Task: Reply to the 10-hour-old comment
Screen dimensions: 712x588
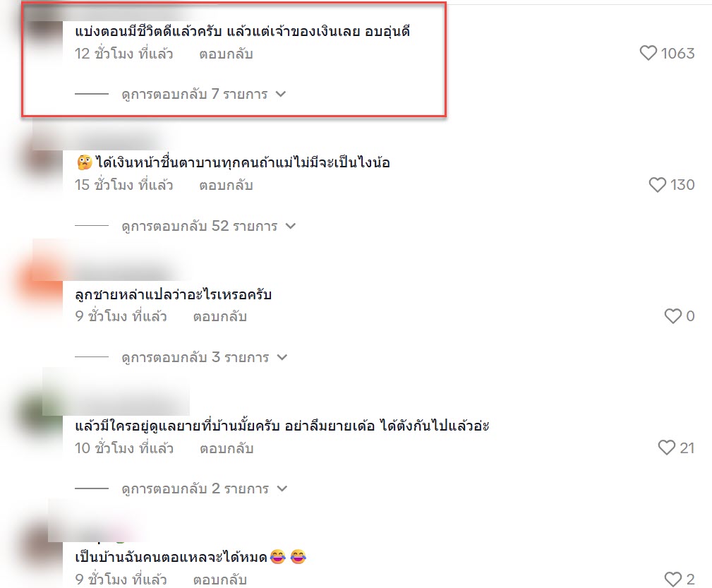Action: 226,448
